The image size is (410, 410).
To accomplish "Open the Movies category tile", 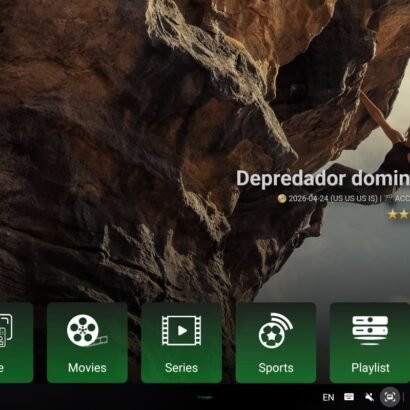I will tap(87, 343).
